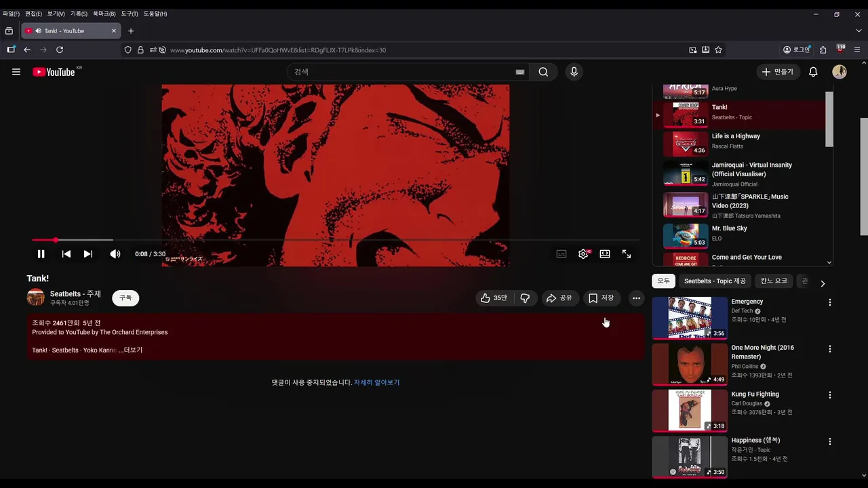Screen dimensions: 868x488
Task: Toggle subtitles on the player
Action: 561,254
